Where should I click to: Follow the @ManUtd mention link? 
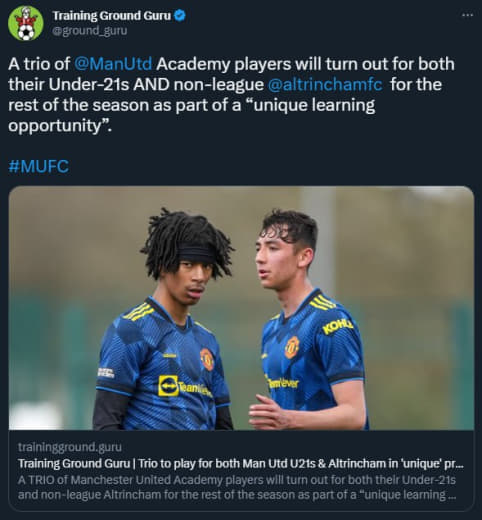113,64
